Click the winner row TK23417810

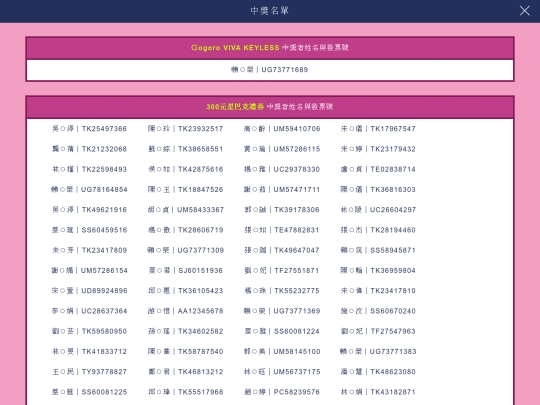pos(378,291)
